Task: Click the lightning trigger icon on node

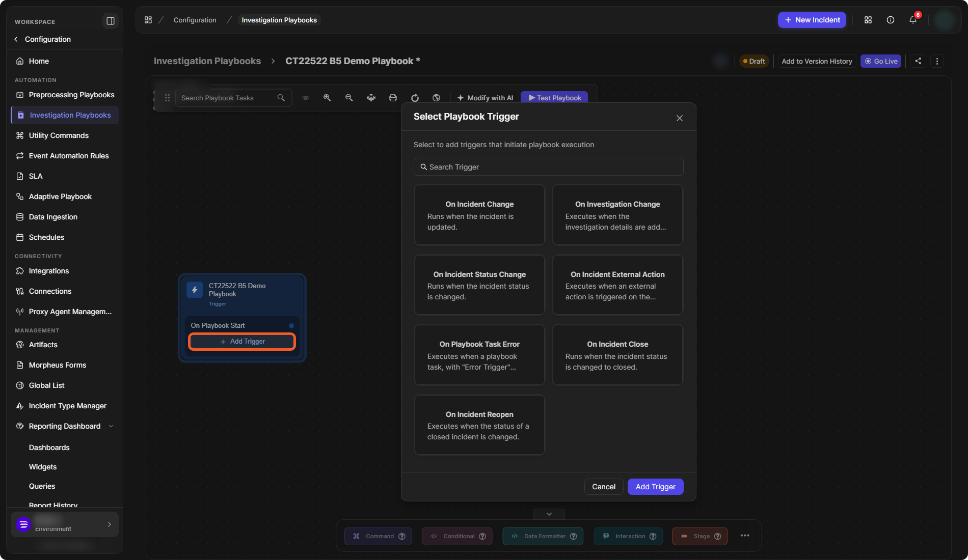Action: pyautogui.click(x=195, y=290)
